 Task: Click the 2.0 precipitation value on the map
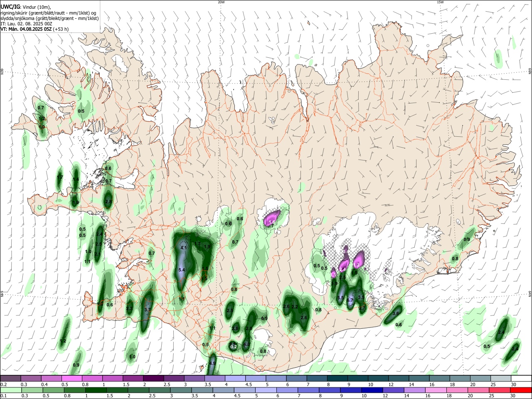click(249, 328)
